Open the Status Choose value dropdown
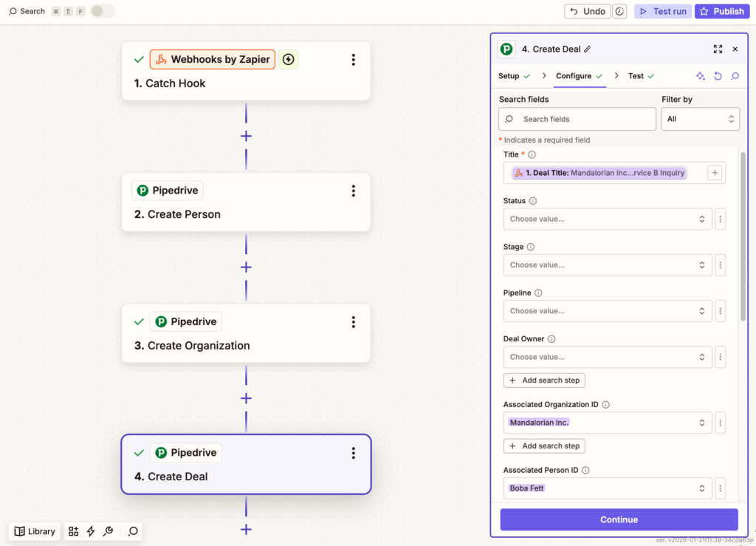The image size is (756, 546). click(x=607, y=219)
